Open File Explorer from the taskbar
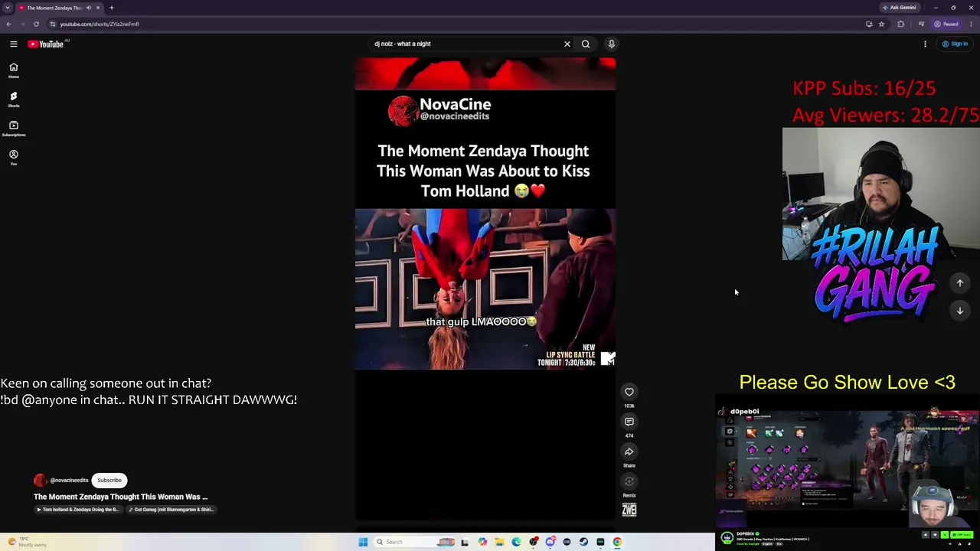The height and width of the screenshot is (551, 980). point(499,542)
